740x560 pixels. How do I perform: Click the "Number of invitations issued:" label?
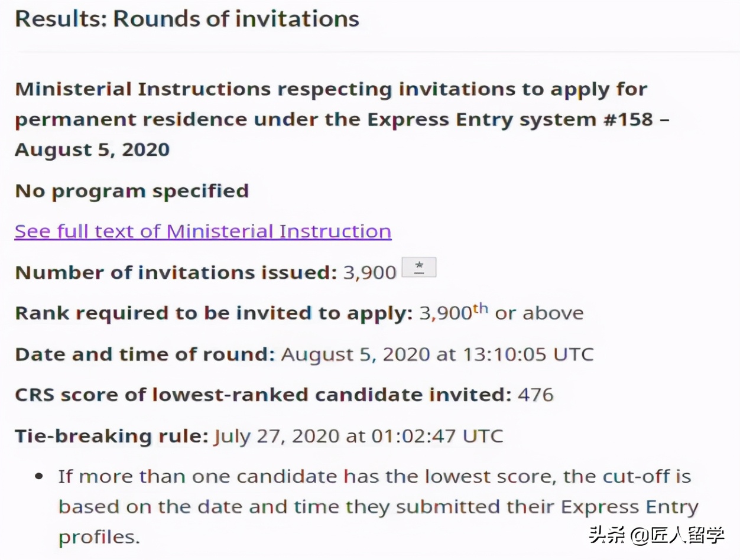[x=176, y=272]
